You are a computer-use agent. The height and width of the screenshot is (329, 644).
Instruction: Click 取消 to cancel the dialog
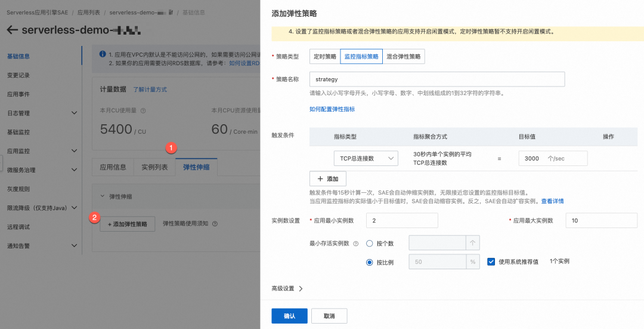(x=329, y=316)
